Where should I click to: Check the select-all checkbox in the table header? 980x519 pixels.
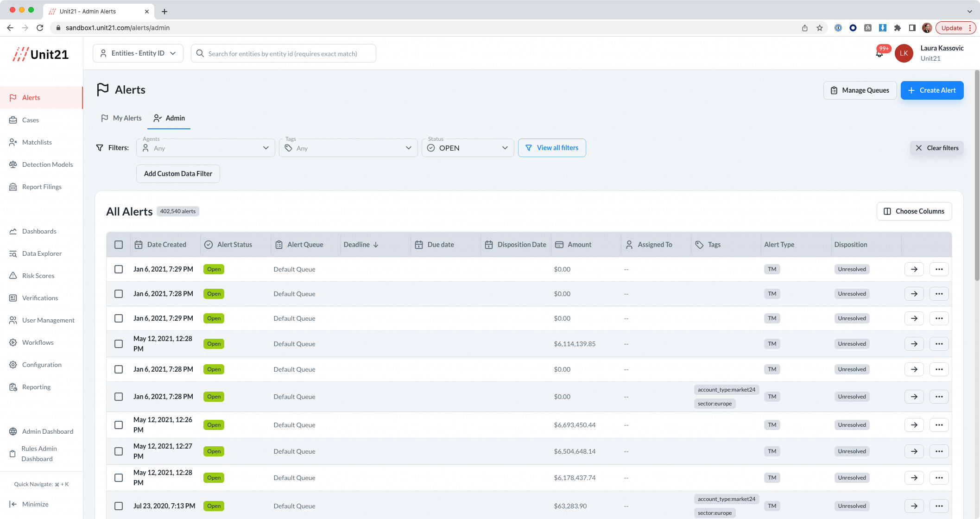coord(119,244)
